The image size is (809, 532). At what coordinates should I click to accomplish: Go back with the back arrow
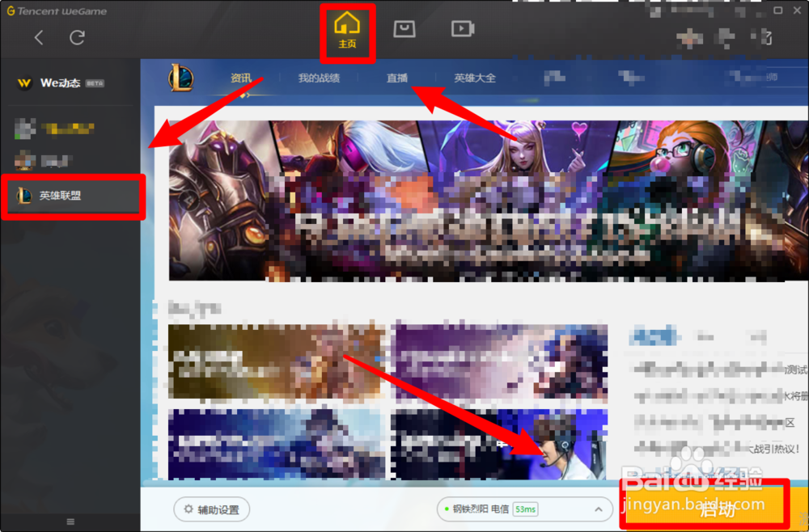click(x=39, y=37)
